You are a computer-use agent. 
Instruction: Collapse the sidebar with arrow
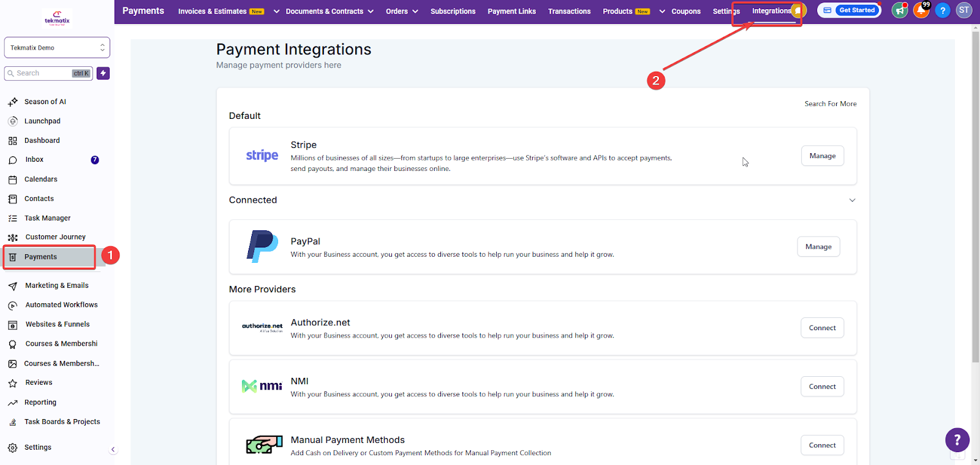click(113, 450)
